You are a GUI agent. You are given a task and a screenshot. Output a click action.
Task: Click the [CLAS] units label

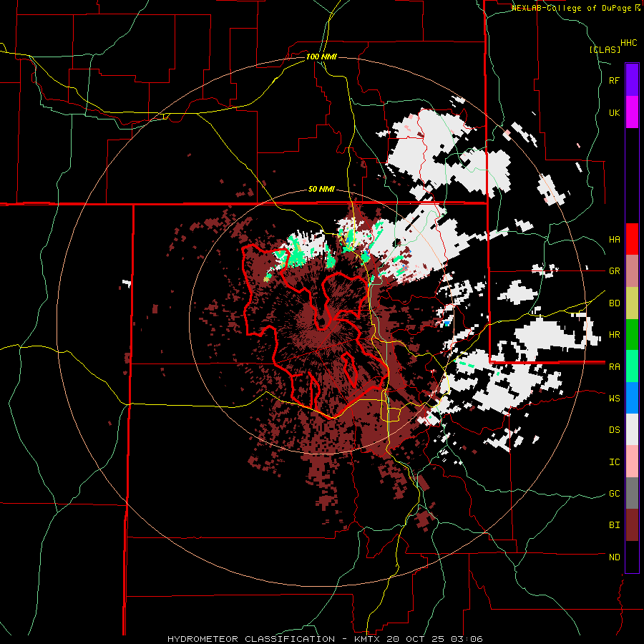605,49
